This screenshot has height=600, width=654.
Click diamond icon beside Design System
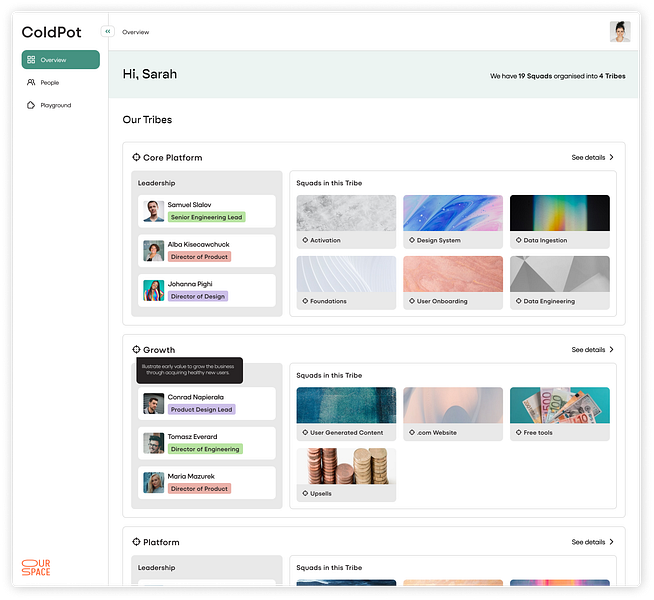(412, 240)
